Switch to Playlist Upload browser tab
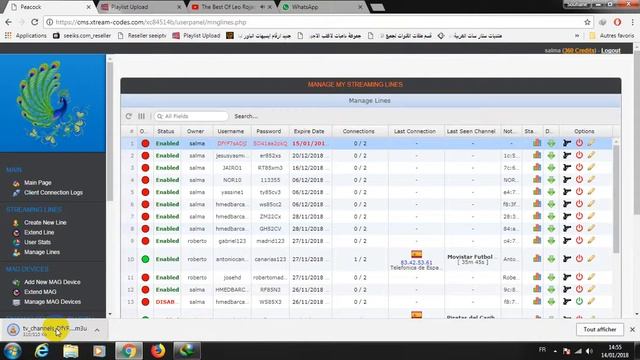 pos(141,7)
